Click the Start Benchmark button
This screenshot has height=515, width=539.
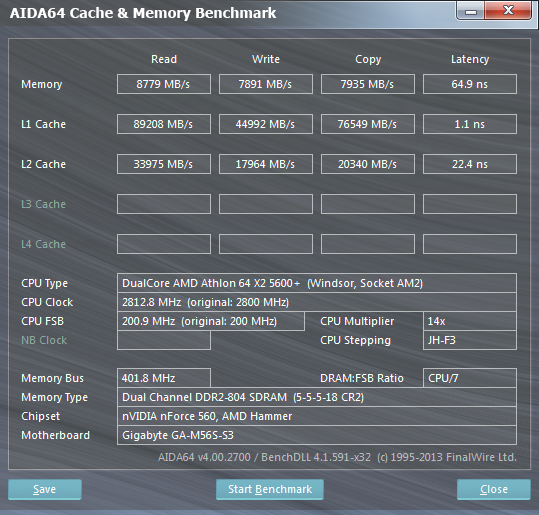click(x=270, y=489)
